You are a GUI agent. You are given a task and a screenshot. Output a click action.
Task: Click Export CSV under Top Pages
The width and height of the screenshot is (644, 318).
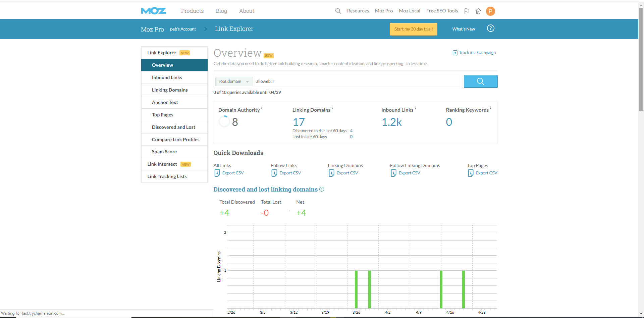487,173
